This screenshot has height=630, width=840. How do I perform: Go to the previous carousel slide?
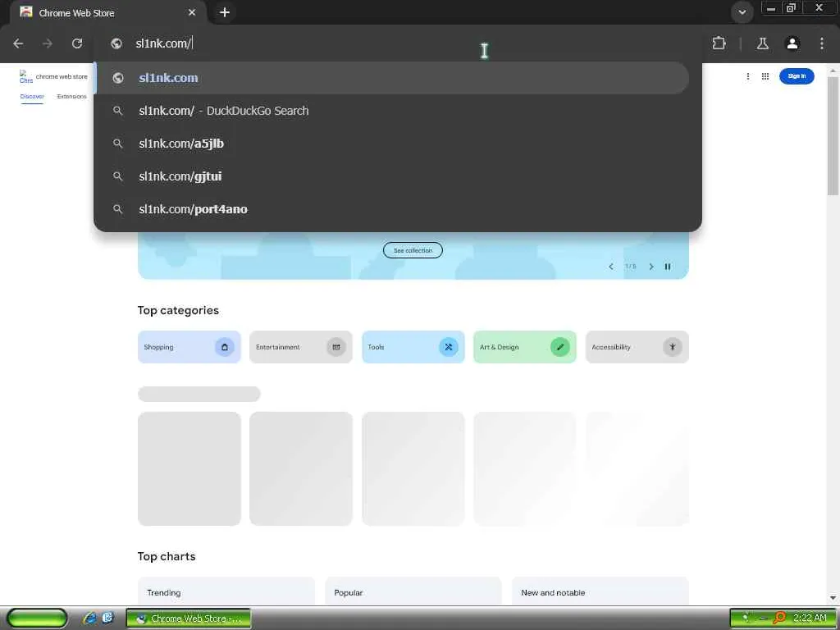coord(610,267)
